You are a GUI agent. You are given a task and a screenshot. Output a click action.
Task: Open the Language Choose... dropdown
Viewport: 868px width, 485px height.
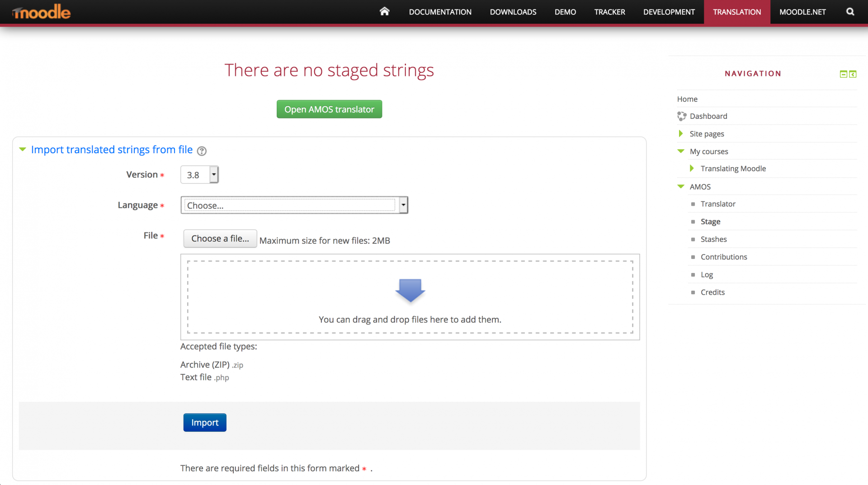pyautogui.click(x=294, y=205)
